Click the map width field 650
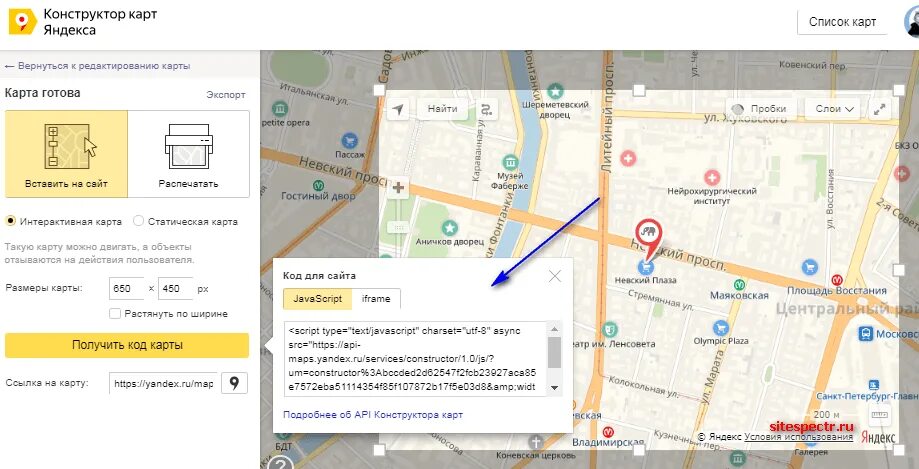The height and width of the screenshot is (469, 919). (x=126, y=288)
